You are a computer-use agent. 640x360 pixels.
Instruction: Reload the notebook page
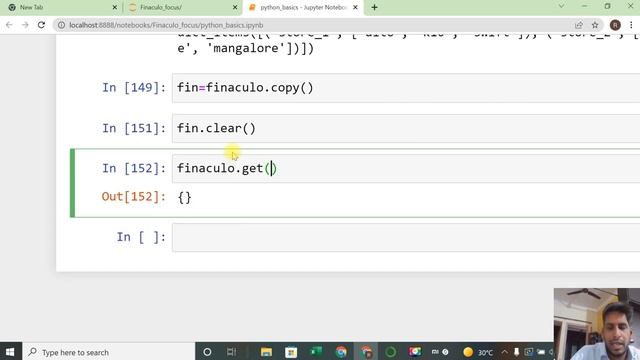point(41,25)
